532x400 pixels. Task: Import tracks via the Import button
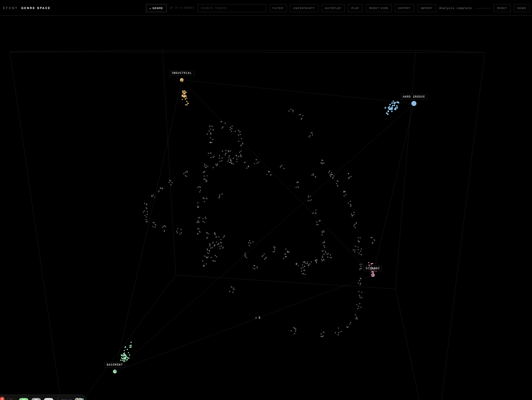coord(427,8)
